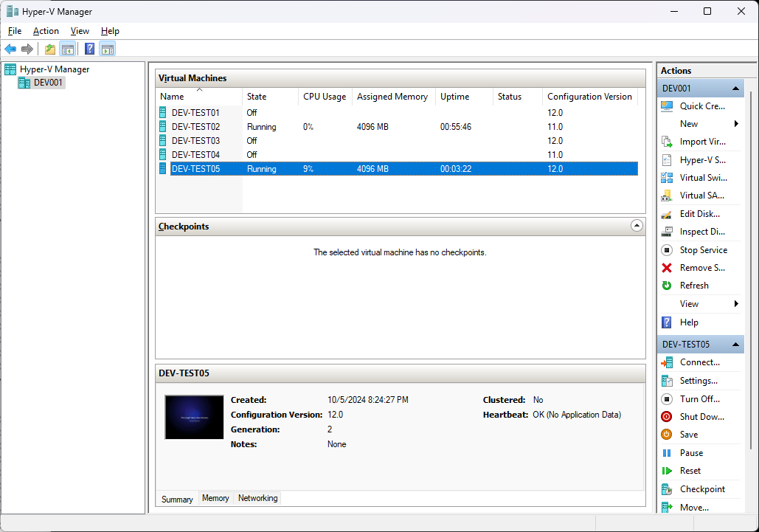Viewport: 759px width, 532px height.
Task: Click Stop Service icon
Action: click(667, 250)
